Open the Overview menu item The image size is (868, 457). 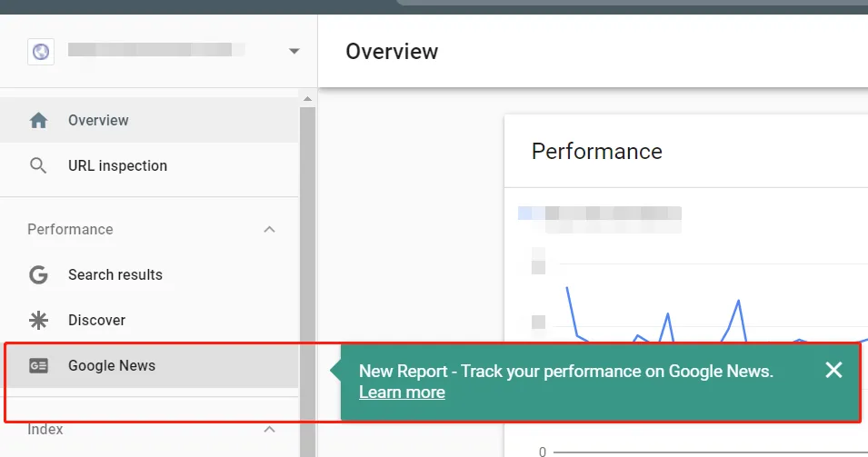(149, 120)
